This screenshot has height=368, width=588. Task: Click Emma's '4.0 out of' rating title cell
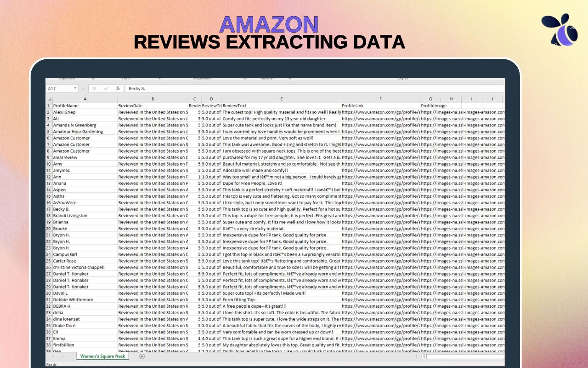tap(211, 338)
